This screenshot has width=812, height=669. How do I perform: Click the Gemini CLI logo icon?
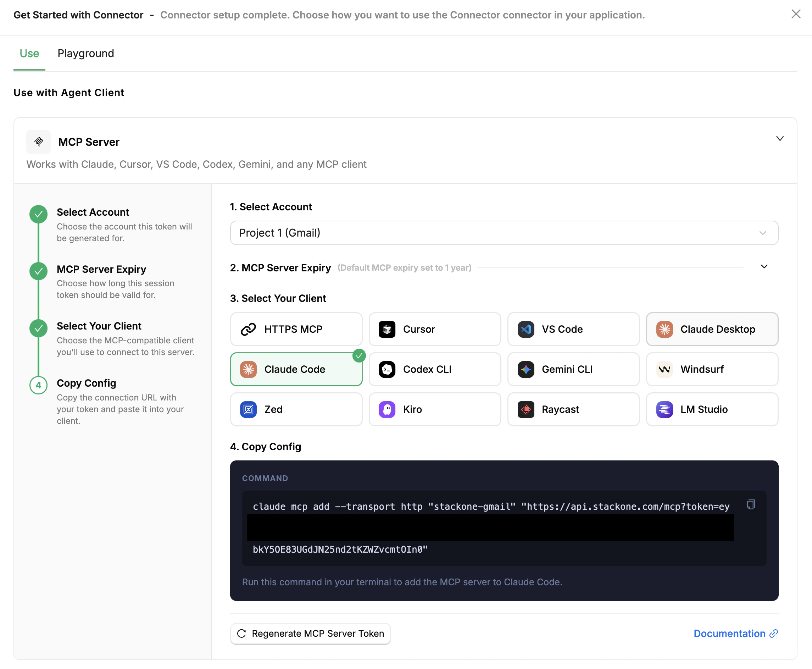tap(525, 369)
